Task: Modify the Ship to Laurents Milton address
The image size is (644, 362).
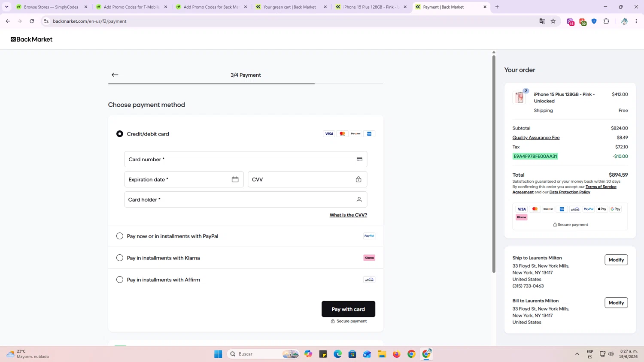Action: 616,260
